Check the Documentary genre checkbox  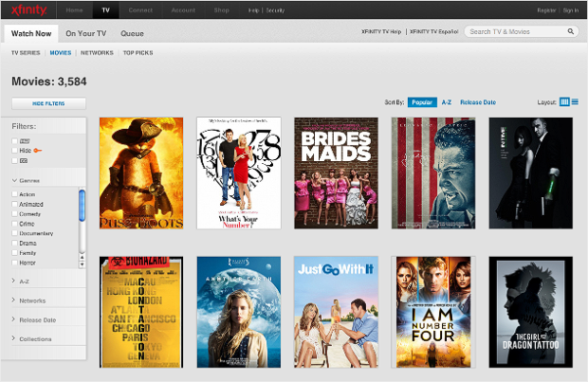click(x=14, y=233)
